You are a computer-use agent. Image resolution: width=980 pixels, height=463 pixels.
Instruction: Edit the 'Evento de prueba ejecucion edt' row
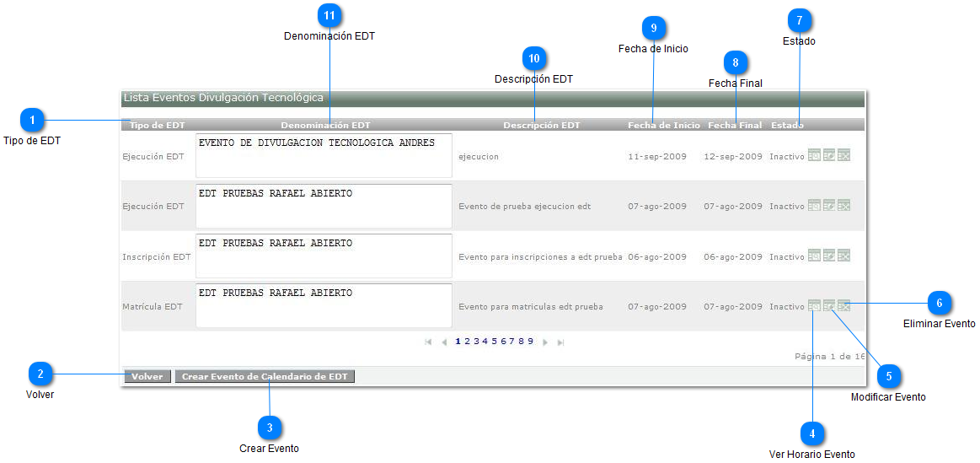829,205
